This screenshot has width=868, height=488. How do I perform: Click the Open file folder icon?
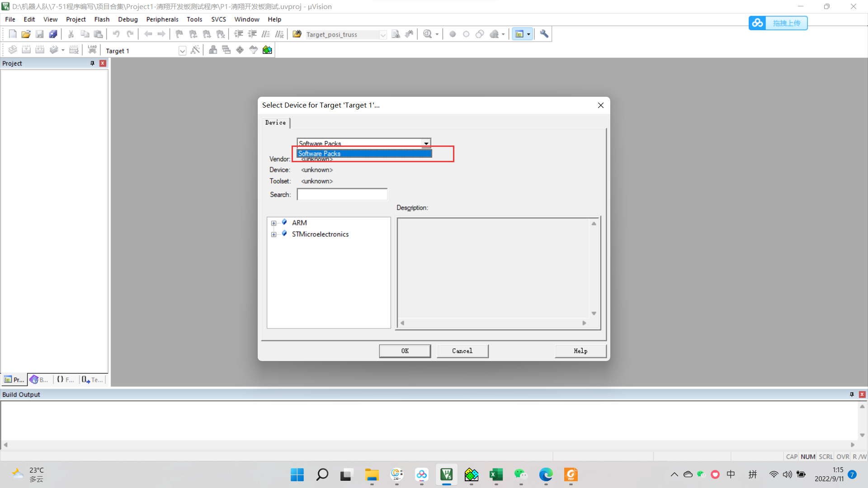[x=26, y=34]
